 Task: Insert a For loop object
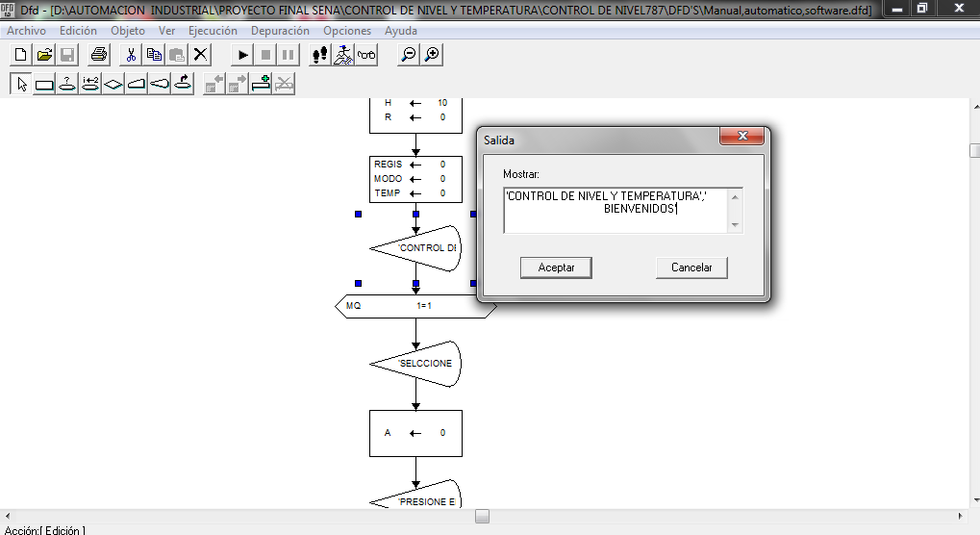90,84
